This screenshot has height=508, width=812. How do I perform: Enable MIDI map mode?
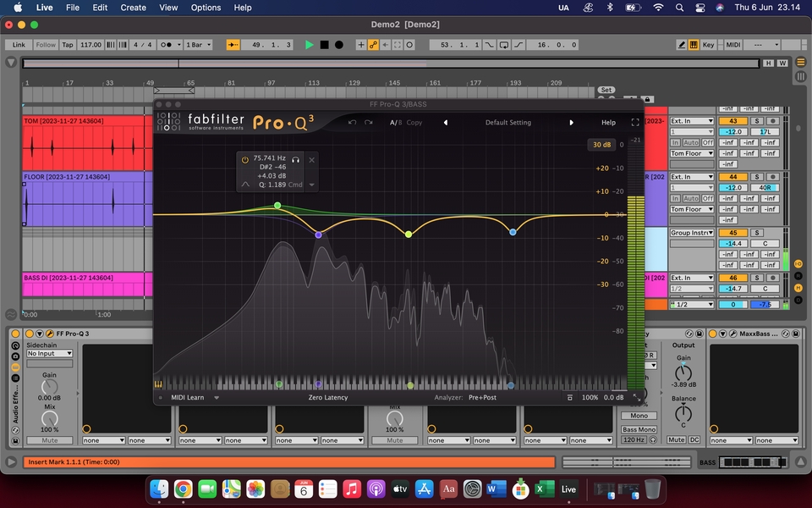tap(733, 45)
